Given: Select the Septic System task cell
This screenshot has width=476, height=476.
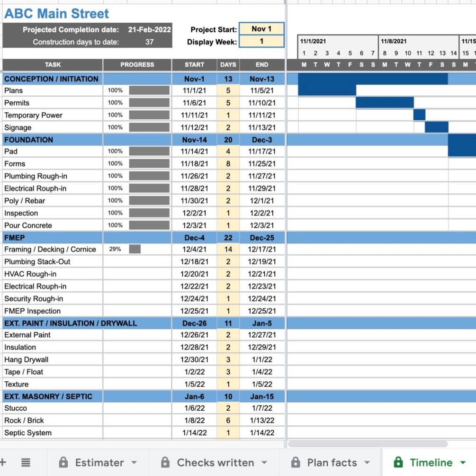Looking at the screenshot, I should click(x=53, y=433).
